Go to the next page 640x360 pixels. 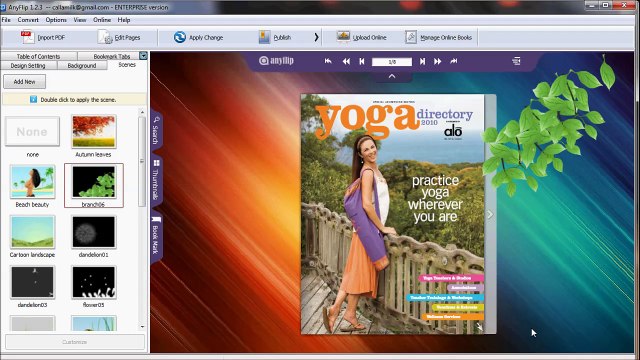coord(422,61)
